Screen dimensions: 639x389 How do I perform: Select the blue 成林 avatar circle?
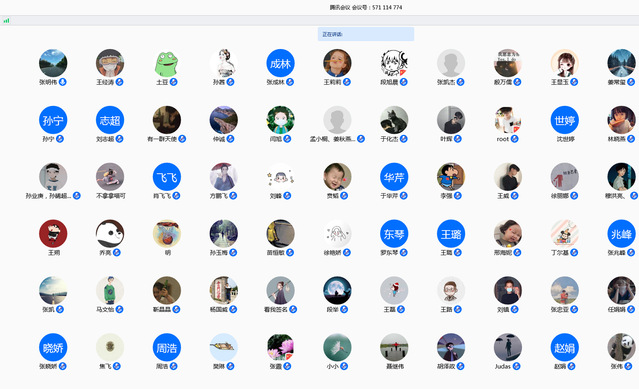(x=280, y=63)
